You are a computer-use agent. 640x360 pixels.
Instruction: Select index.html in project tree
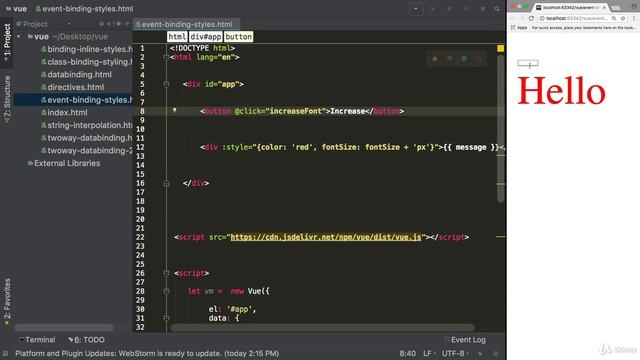pos(64,113)
